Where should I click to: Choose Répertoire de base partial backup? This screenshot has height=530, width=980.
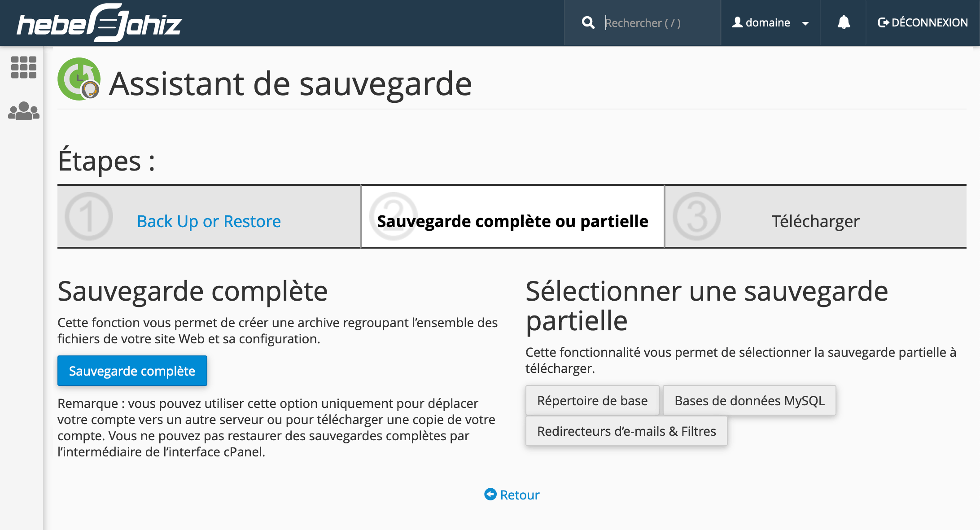[592, 400]
